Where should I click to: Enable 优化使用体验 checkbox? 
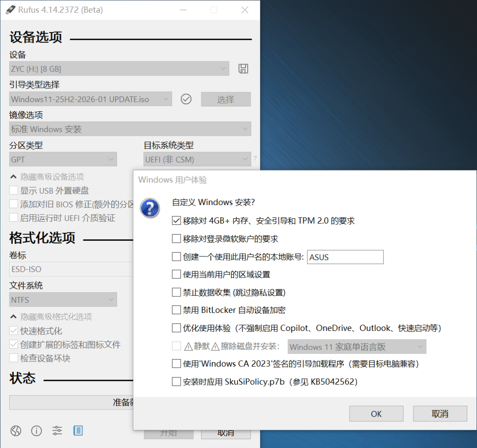click(176, 328)
